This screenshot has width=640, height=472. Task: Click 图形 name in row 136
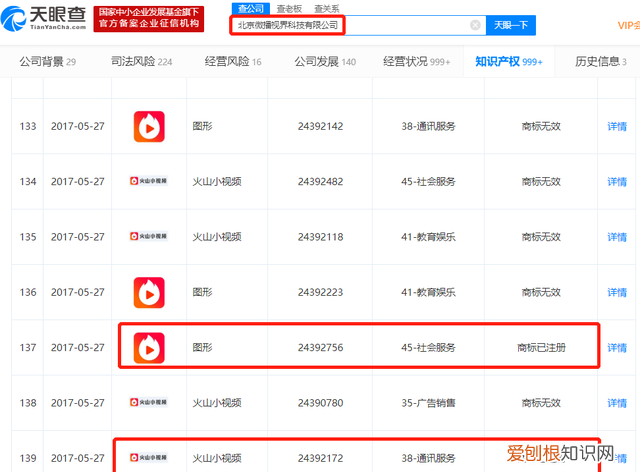point(202,292)
